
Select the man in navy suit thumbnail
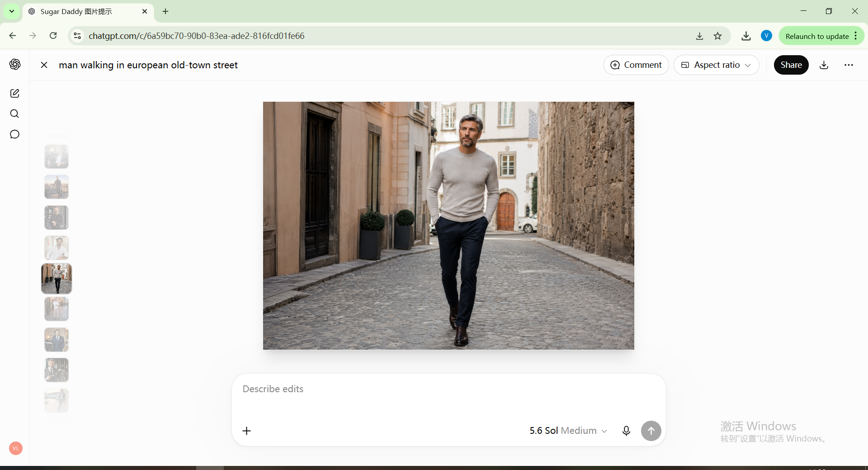tap(57, 340)
